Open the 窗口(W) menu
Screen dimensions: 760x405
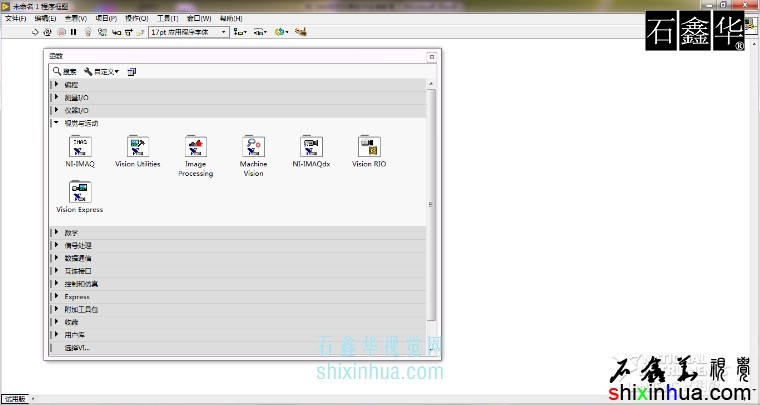coord(199,18)
